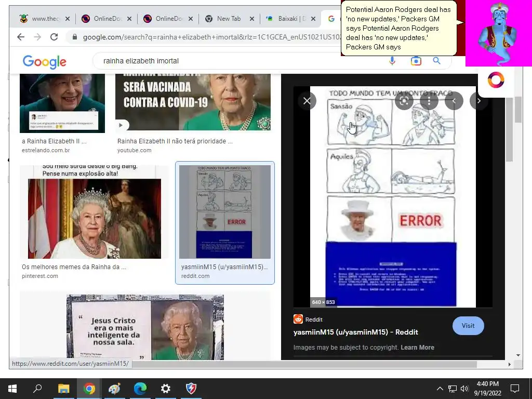532x399 pixels.
Task: Close the Baixaki tab
Action: (313, 19)
